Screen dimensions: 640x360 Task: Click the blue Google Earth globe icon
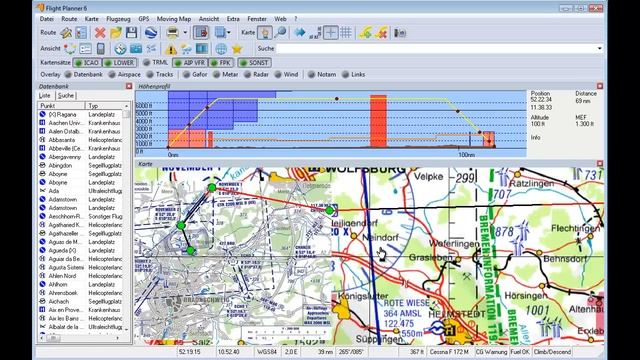pos(151,33)
